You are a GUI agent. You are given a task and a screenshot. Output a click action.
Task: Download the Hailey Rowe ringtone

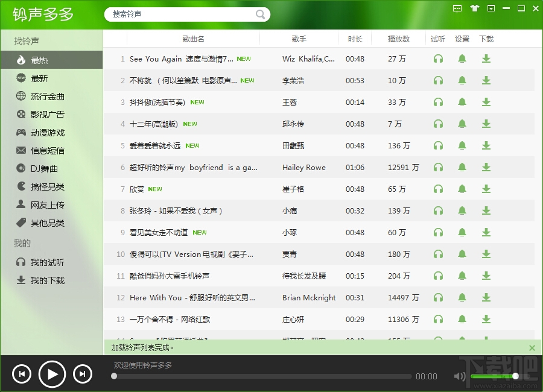point(486,167)
